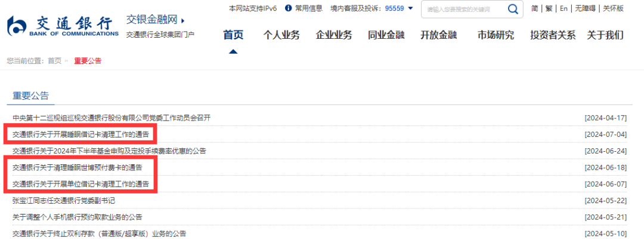Click the 本网站支持IPv6 text

[x=253, y=8]
